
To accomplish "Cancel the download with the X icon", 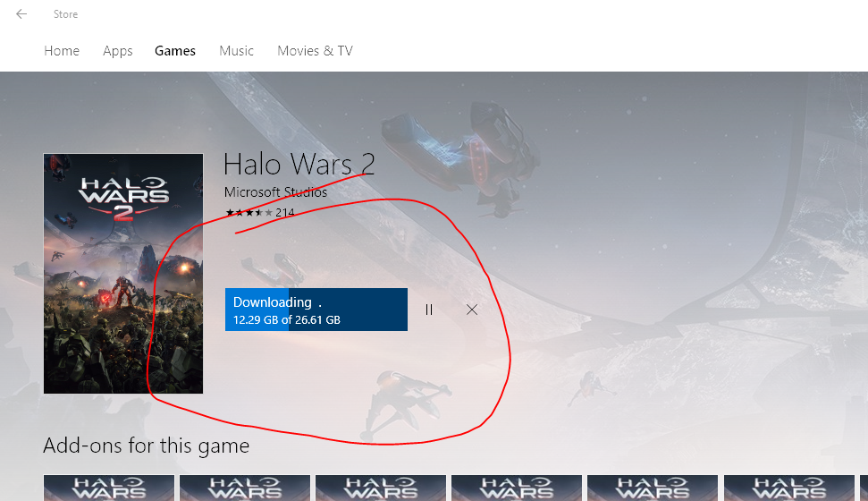I will click(x=472, y=310).
